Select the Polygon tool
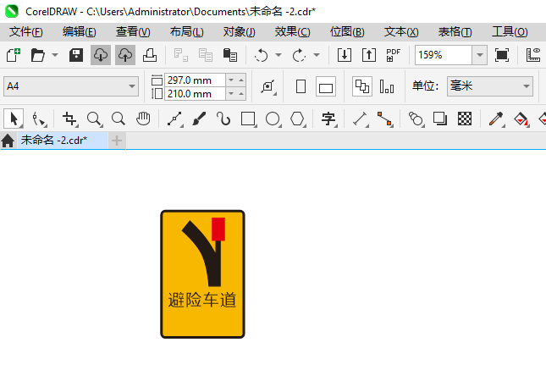 pos(298,119)
